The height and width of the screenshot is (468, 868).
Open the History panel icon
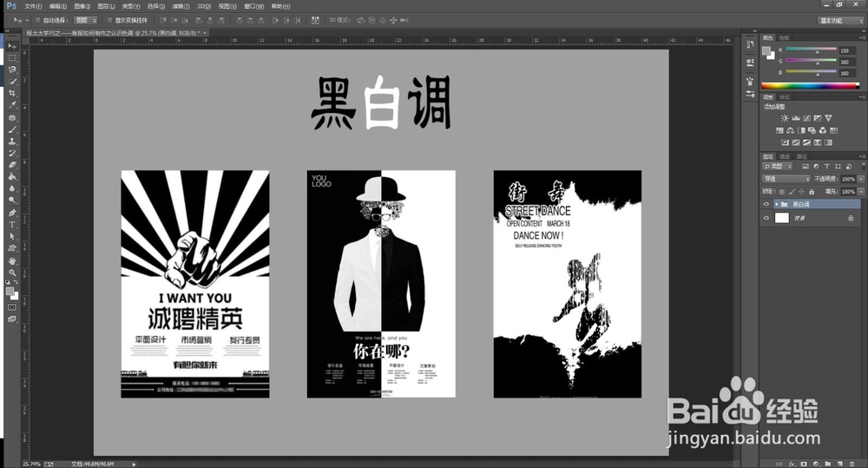tap(750, 45)
